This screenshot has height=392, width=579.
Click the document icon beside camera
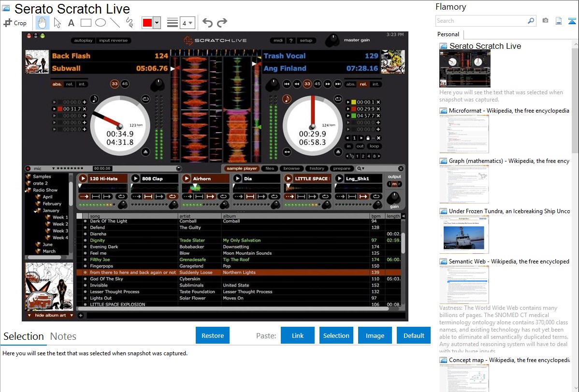pyautogui.click(x=559, y=21)
